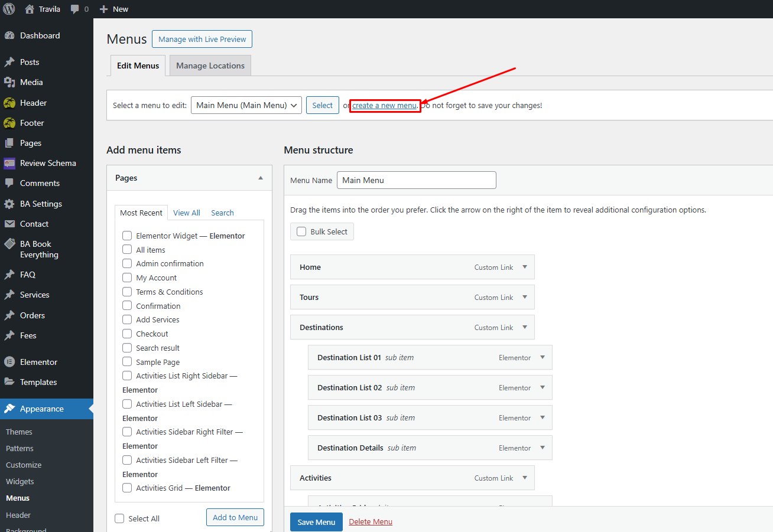Enable the Bulk Select checkbox
The height and width of the screenshot is (532, 773).
point(301,231)
